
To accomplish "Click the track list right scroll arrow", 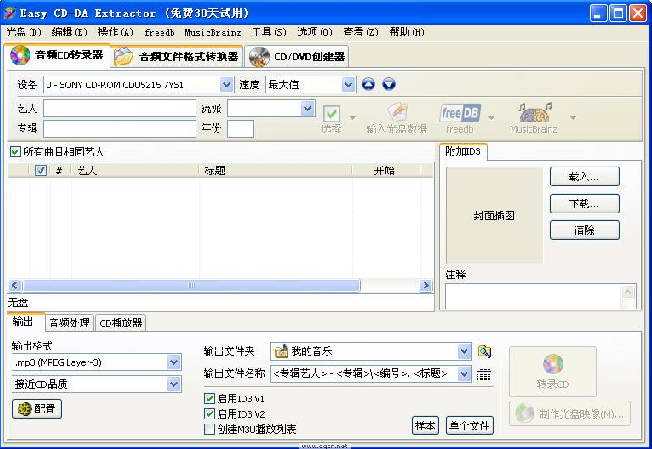I will (426, 286).
